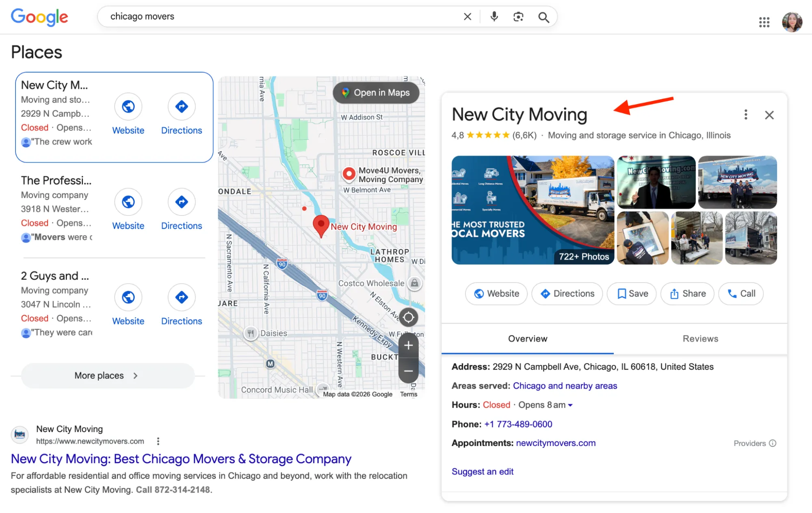
Task: Call New City Moving
Action: 741,293
